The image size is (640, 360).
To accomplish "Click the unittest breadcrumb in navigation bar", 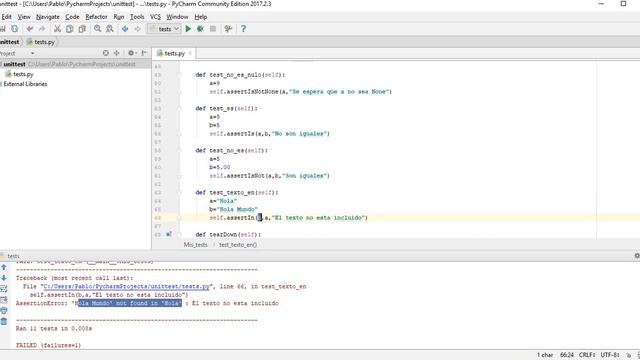I will point(10,42).
